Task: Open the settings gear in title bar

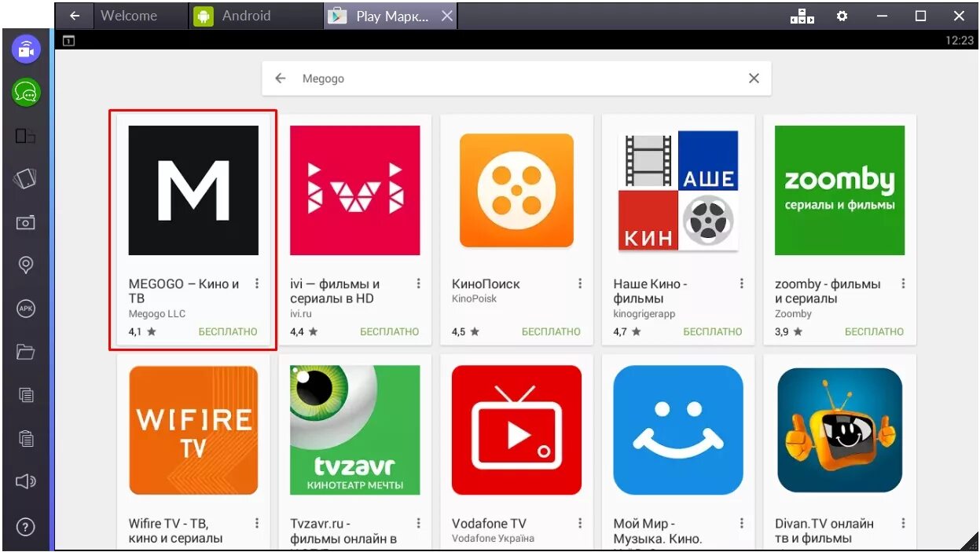Action: pos(842,16)
